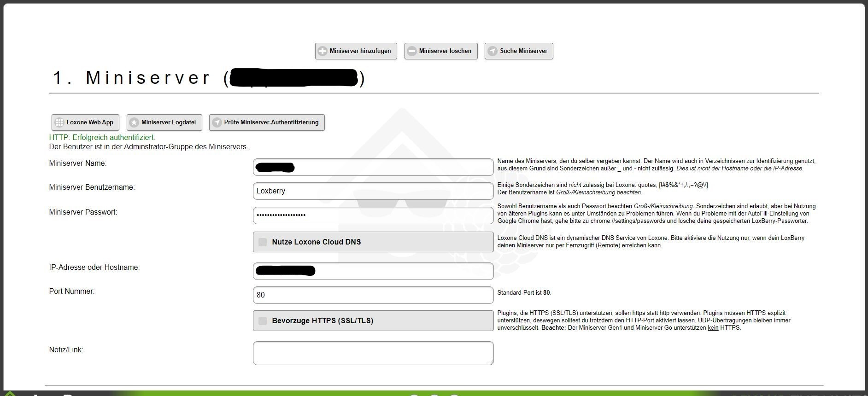Click the '1. Miniserver' heading
868x396 pixels.
pos(209,78)
